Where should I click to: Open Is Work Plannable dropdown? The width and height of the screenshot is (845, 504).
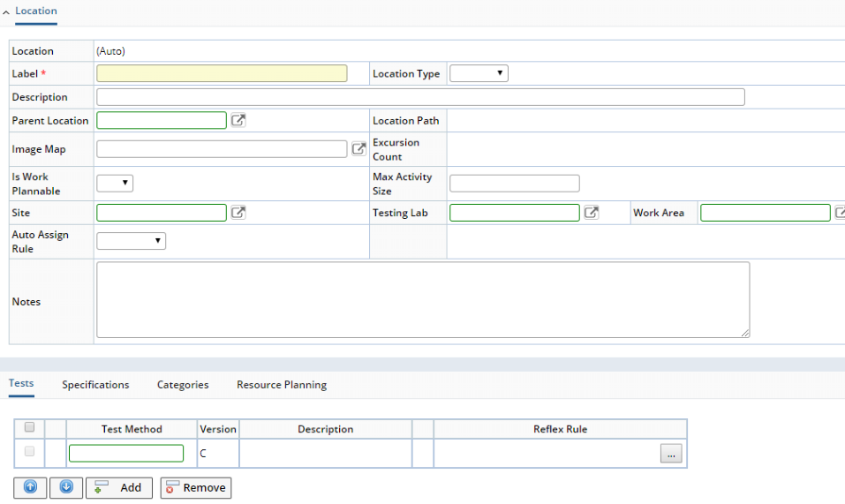coord(115,183)
